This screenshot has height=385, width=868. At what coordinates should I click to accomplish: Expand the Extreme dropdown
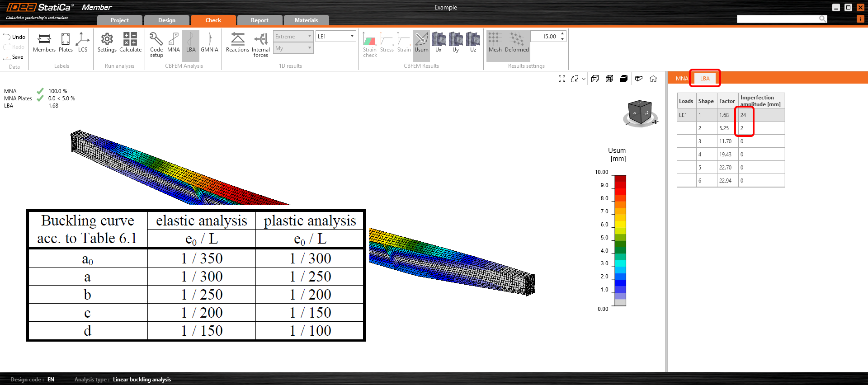click(x=293, y=37)
